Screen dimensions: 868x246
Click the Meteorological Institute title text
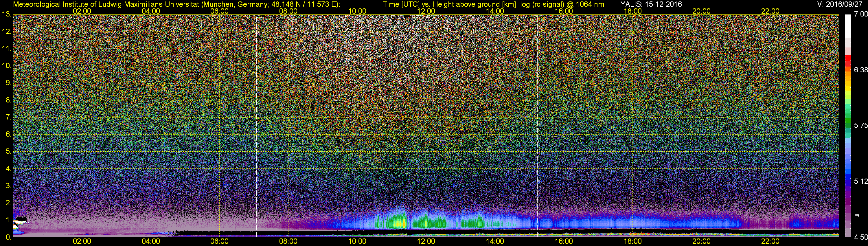[176, 4]
